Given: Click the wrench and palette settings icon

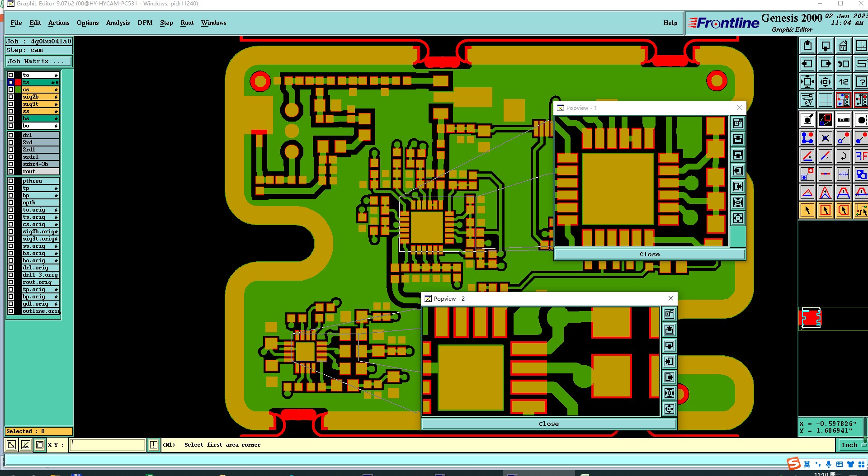Looking at the screenshot, I should 807,100.
